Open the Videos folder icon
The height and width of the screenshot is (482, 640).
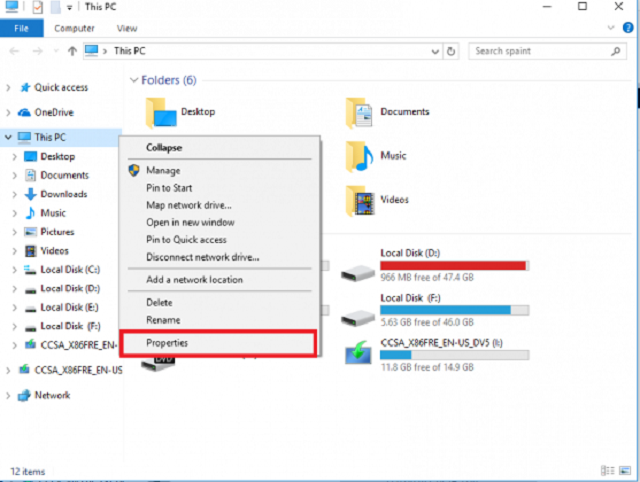[x=360, y=201]
